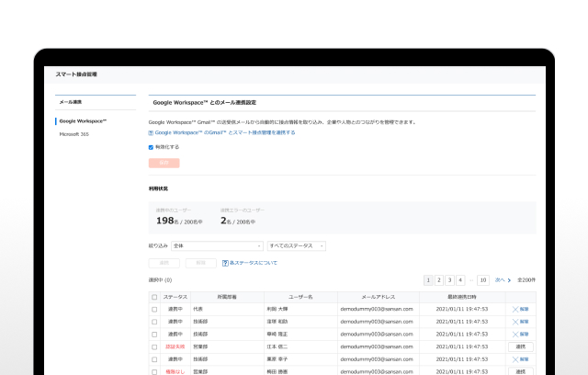Select the checkbox of the 権限なし row
The width and height of the screenshot is (588, 375).
point(154,372)
